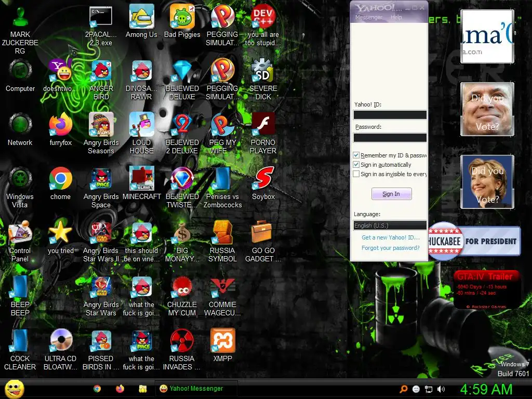This screenshot has width=532, height=399.
Task: Follow the Forgot your password? link
Action: pos(391,248)
